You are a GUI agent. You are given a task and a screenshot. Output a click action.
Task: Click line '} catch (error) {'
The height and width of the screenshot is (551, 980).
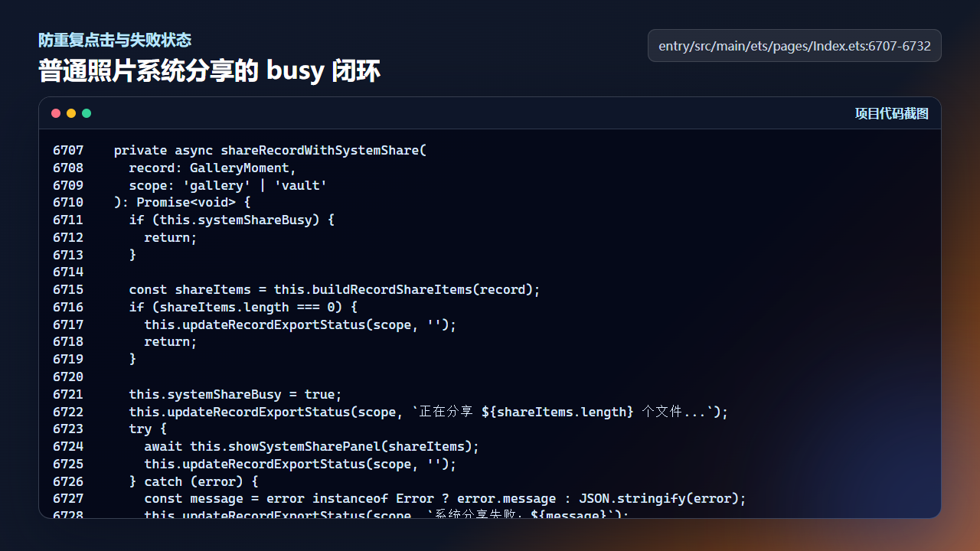tap(194, 481)
